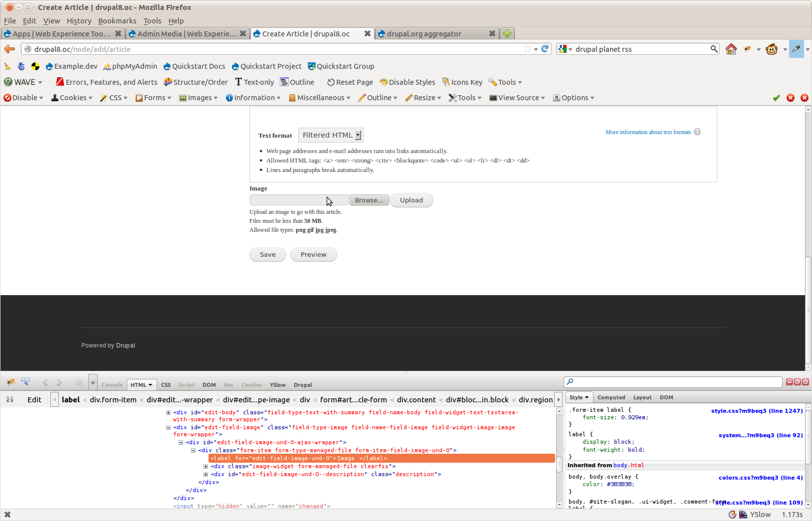Open Icons Key in WAVE toolbar

[x=462, y=82]
